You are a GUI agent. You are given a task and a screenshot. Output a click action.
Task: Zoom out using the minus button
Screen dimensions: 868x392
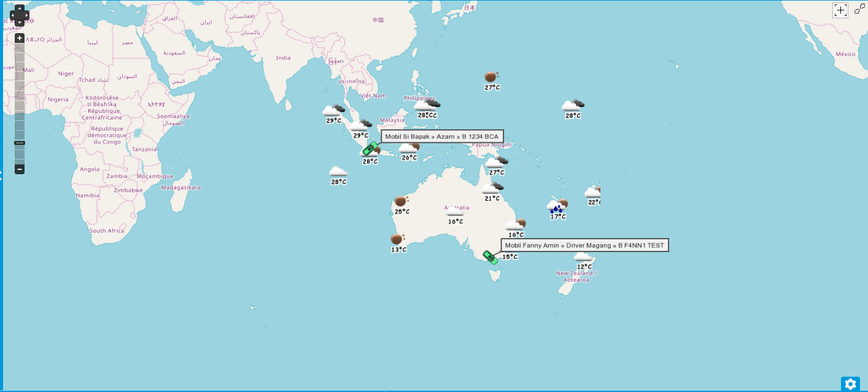[19, 169]
